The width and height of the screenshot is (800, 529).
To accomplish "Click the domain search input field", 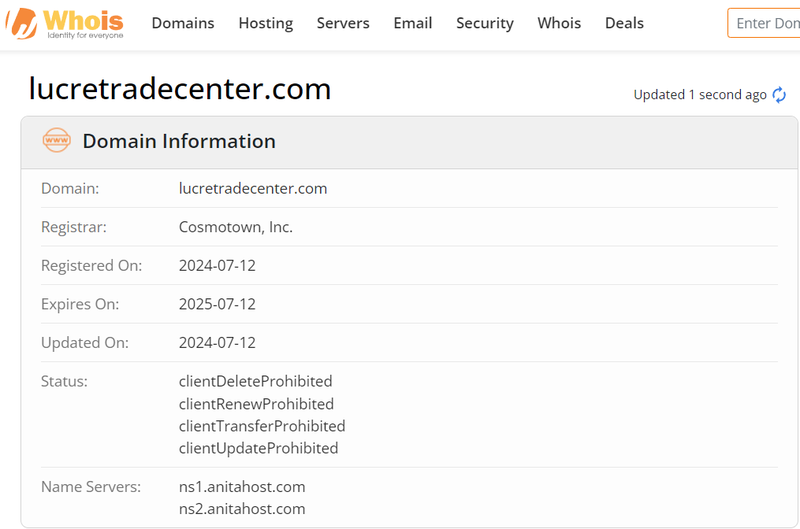I will coord(765,23).
